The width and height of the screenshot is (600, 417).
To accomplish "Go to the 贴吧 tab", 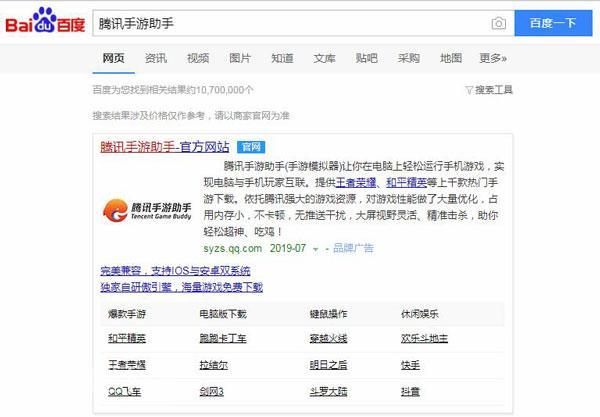I will pyautogui.click(x=367, y=58).
